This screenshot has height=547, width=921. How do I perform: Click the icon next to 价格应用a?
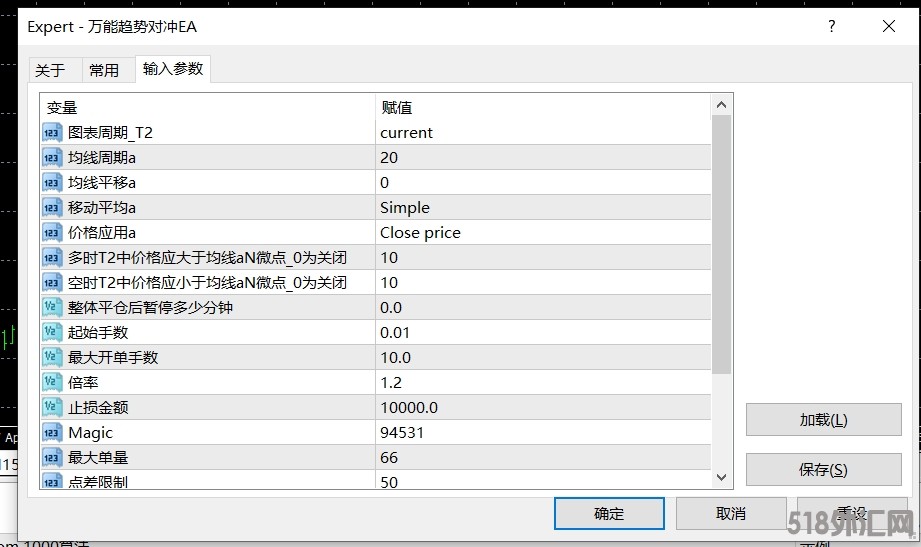[x=53, y=233]
